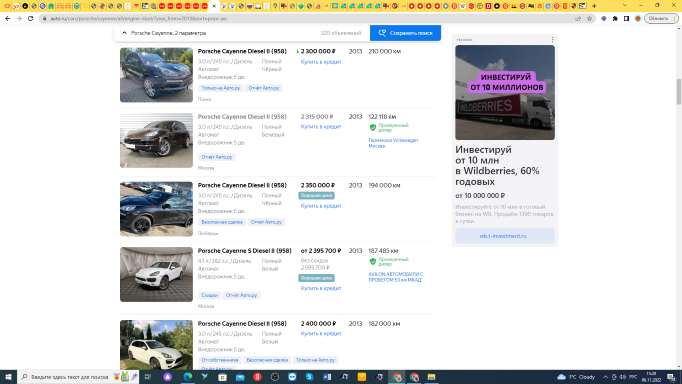The height and width of the screenshot is (384, 682).
Task: Click verified dealer shield icon on Cayenne S listing
Action: click(x=373, y=261)
